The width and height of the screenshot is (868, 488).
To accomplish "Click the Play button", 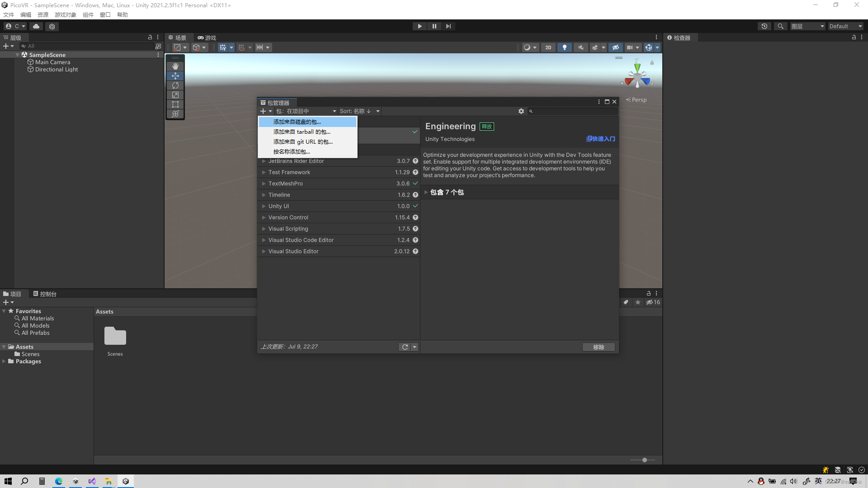I will pos(420,26).
